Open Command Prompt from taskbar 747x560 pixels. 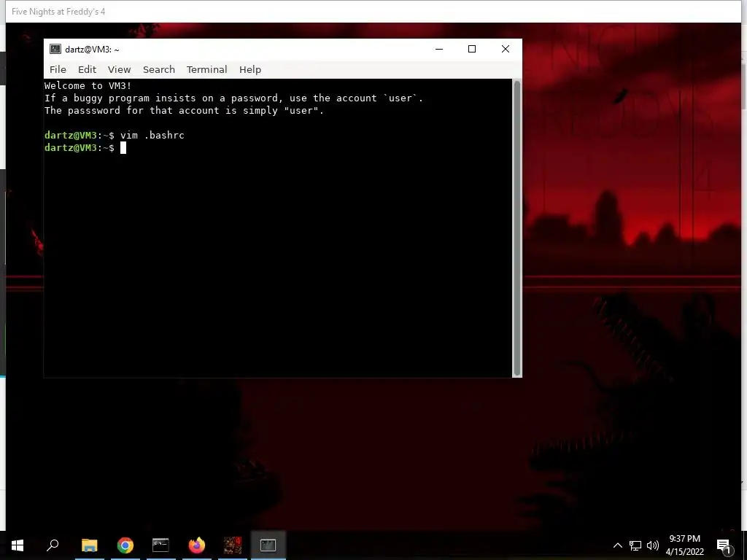click(x=161, y=545)
